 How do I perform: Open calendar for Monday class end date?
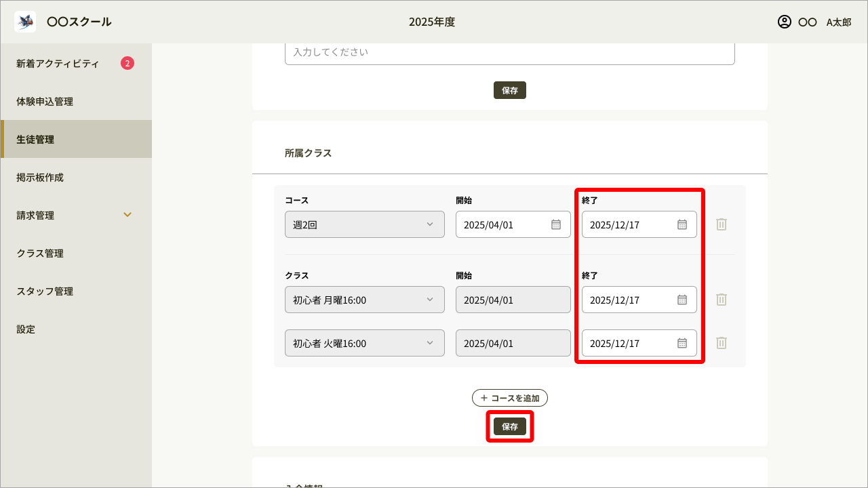682,300
